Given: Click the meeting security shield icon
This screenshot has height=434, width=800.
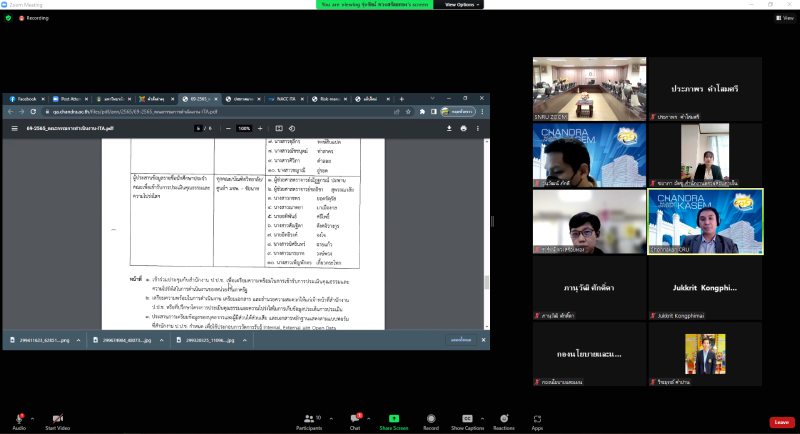Looking at the screenshot, I should click(8, 17).
